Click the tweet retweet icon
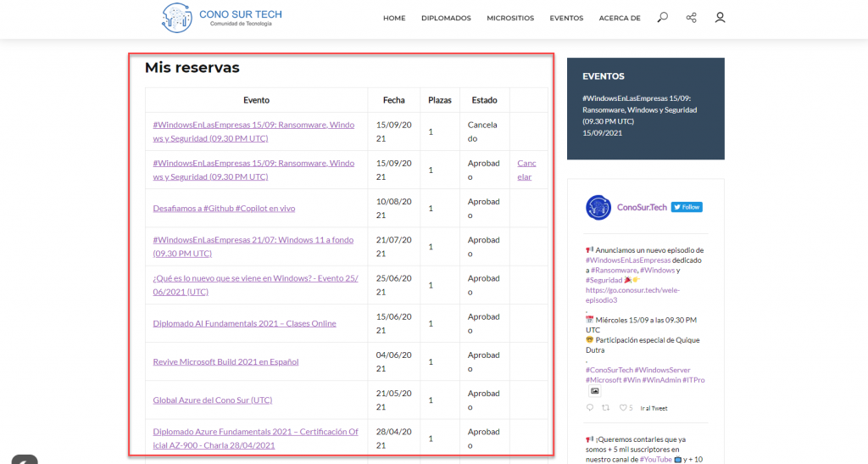The height and width of the screenshot is (464, 868). click(x=605, y=408)
